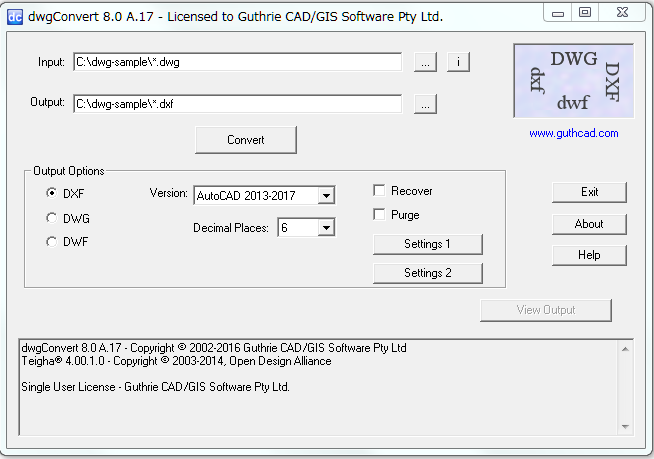Browse for output file with the ... button
The image size is (654, 459).
coord(425,104)
